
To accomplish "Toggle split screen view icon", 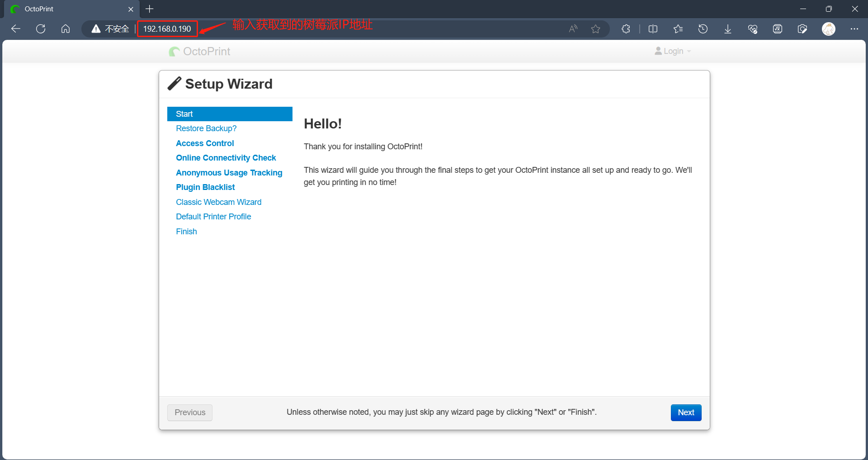I will pyautogui.click(x=653, y=29).
